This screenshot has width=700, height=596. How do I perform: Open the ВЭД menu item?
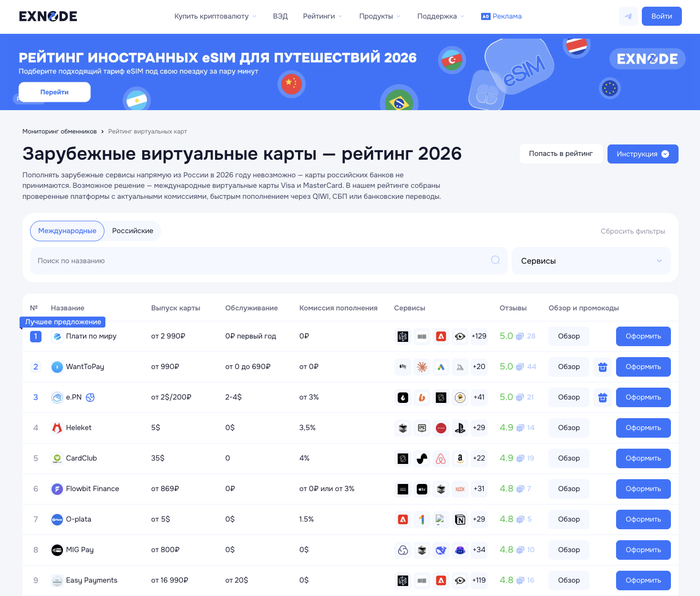click(280, 17)
